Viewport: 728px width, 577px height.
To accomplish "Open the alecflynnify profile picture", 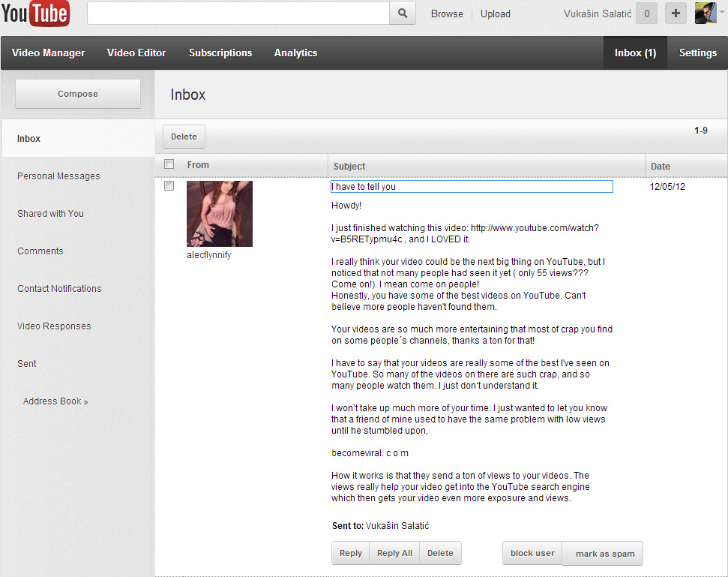I will [x=220, y=214].
